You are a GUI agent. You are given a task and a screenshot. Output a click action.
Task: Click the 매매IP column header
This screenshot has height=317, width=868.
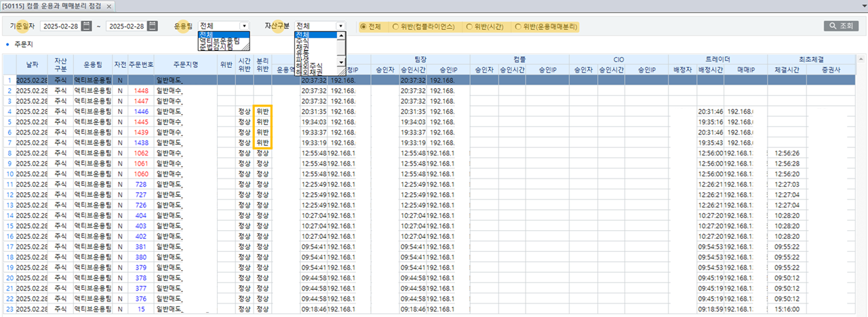pos(745,69)
